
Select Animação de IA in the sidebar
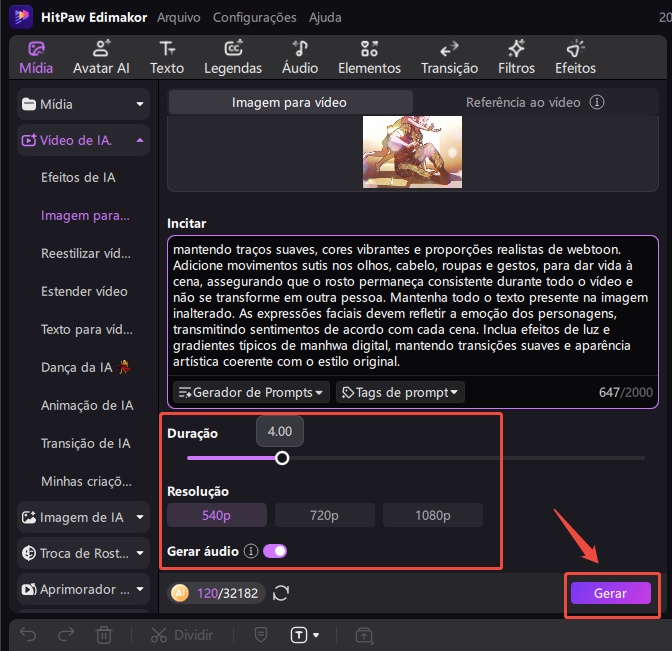pos(87,405)
